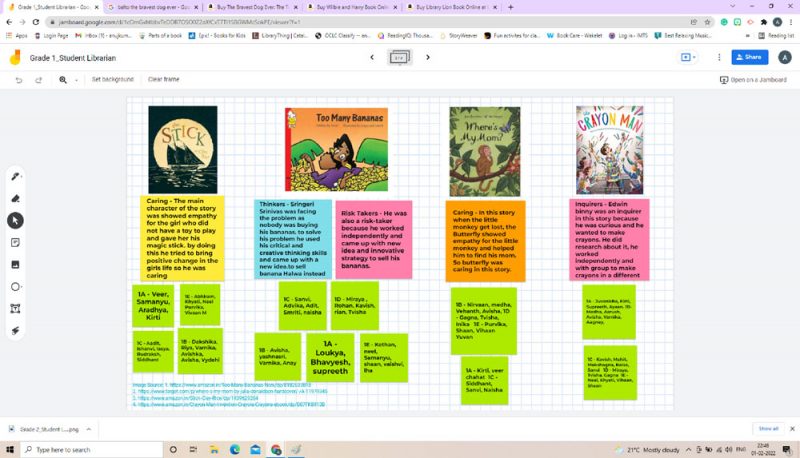Open Chrome from the taskbar
Screen dimensions: 800x458
(x=276, y=449)
